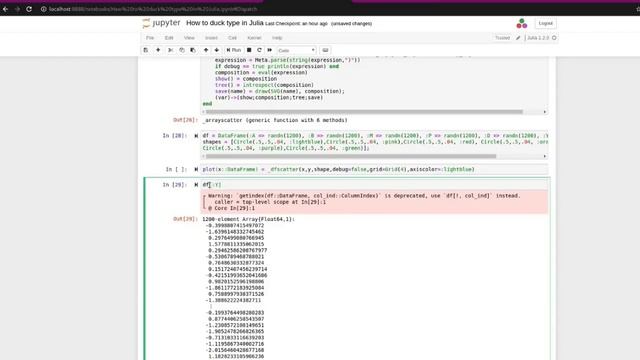Open the Kernel menu
640x360 pixels.
pyautogui.click(x=254, y=38)
